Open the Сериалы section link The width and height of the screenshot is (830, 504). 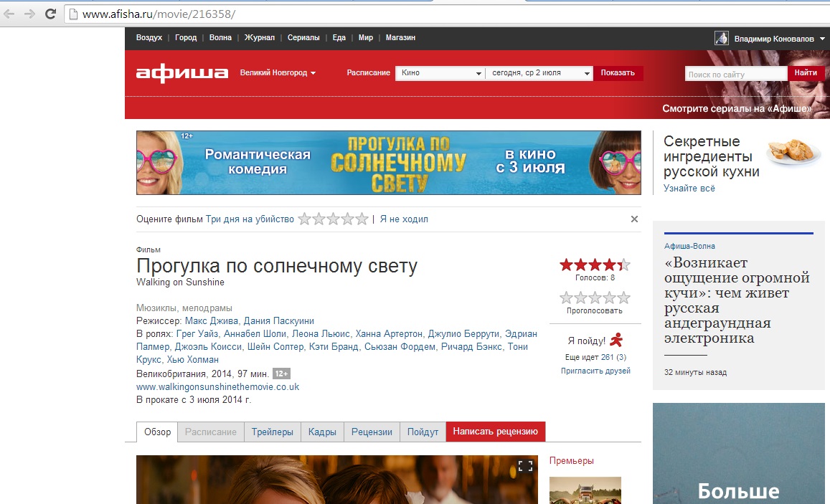(x=303, y=37)
